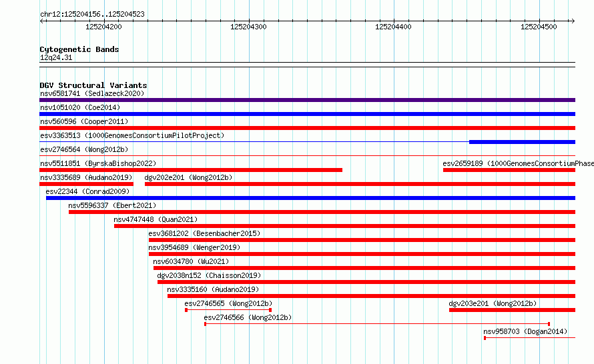Click chr12:125204156..125204523 coordinate label
Image resolution: width=594 pixels, height=364 pixels.
point(92,14)
